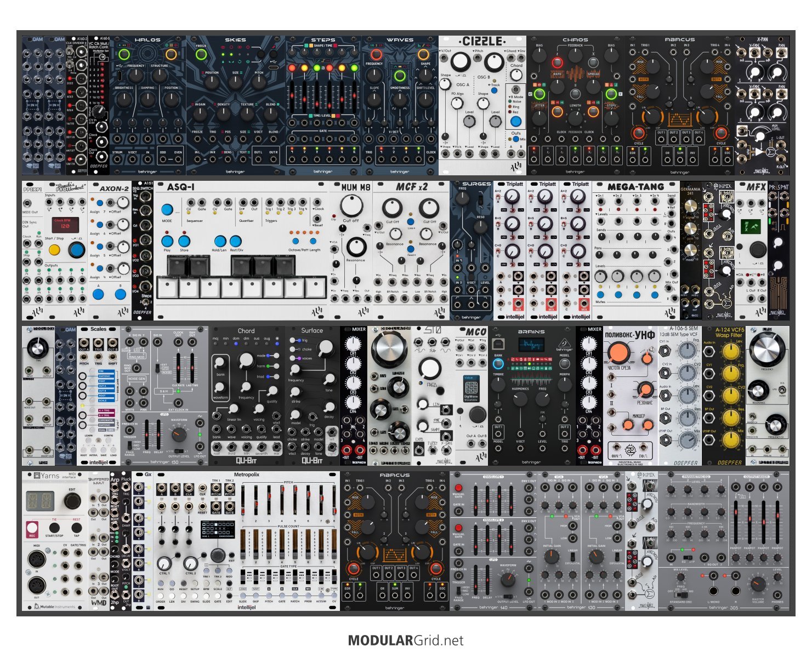Click the Pitch knob on SKIES
Viewport: 812px width, 652px height.
click(x=259, y=83)
